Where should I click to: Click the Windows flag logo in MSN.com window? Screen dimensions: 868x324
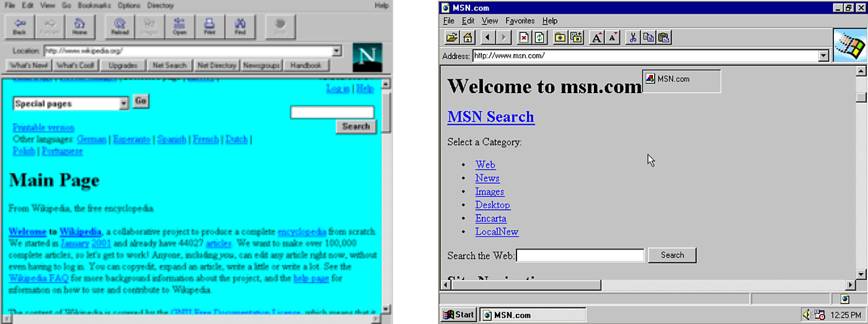(x=849, y=45)
